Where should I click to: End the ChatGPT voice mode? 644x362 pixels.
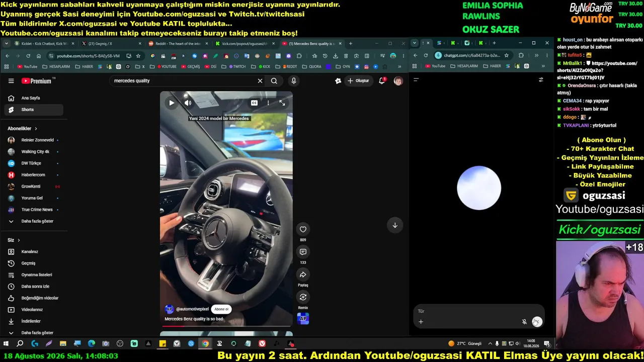point(537,322)
